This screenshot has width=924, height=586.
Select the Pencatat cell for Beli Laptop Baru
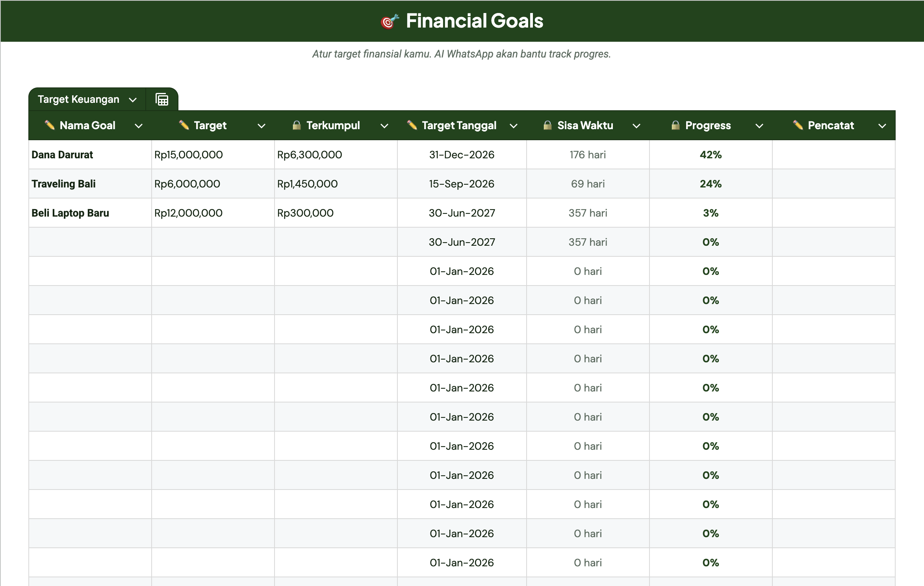click(x=834, y=213)
